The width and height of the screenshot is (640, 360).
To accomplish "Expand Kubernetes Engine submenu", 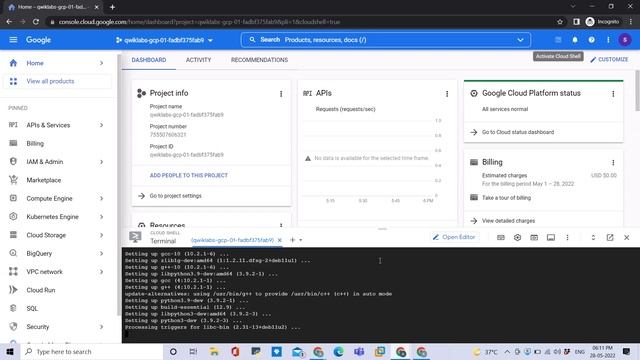I will point(101,217).
